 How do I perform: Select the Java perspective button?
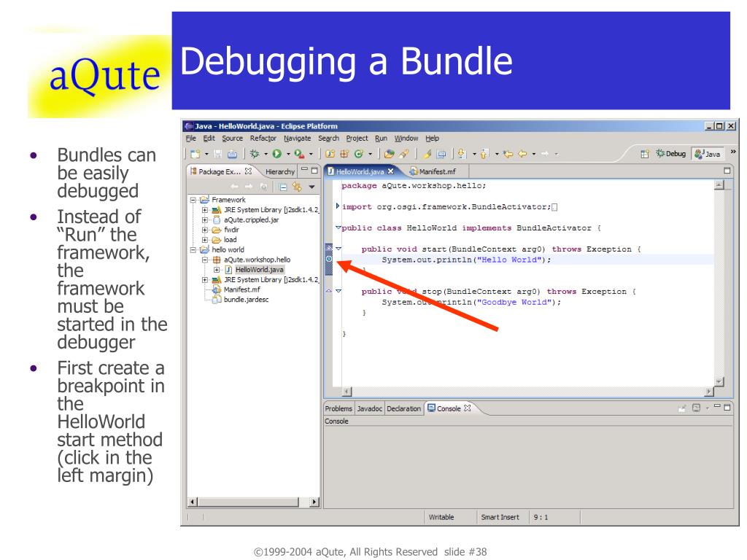(x=708, y=154)
